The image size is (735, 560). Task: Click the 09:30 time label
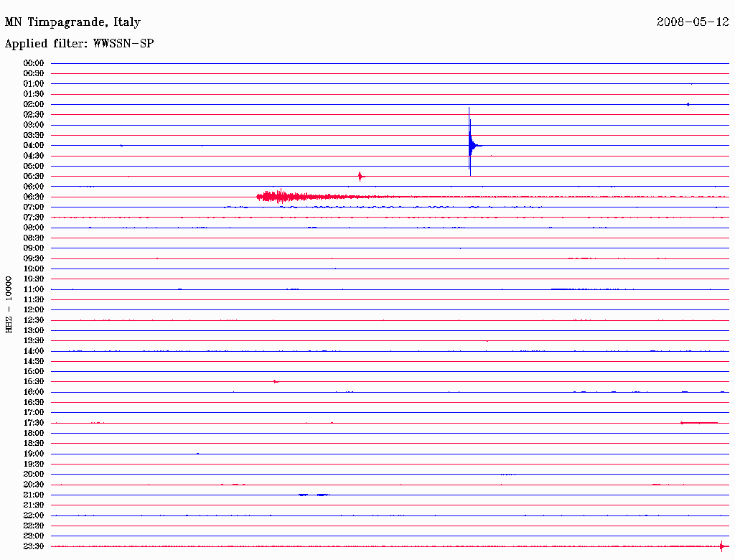34,258
